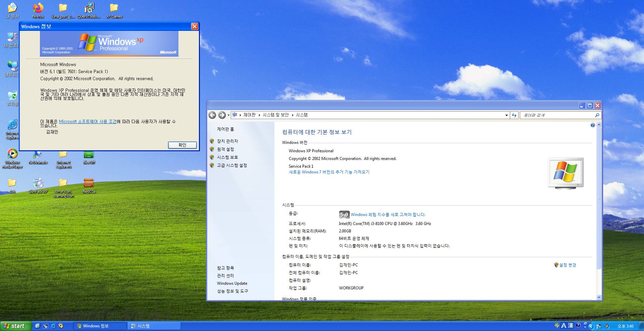This screenshot has width=644, height=331.
Task: Expand breadcrumb arrow after 제어판
Action: coord(259,115)
